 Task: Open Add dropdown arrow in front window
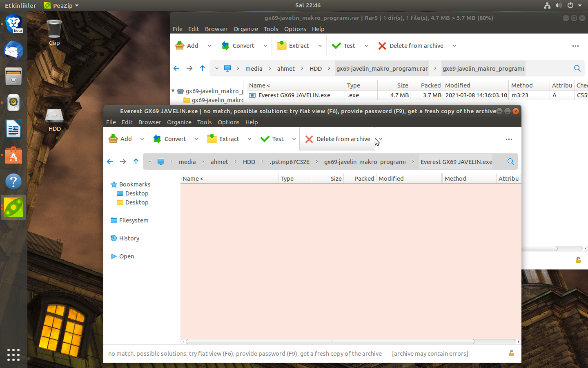pyautogui.click(x=142, y=139)
